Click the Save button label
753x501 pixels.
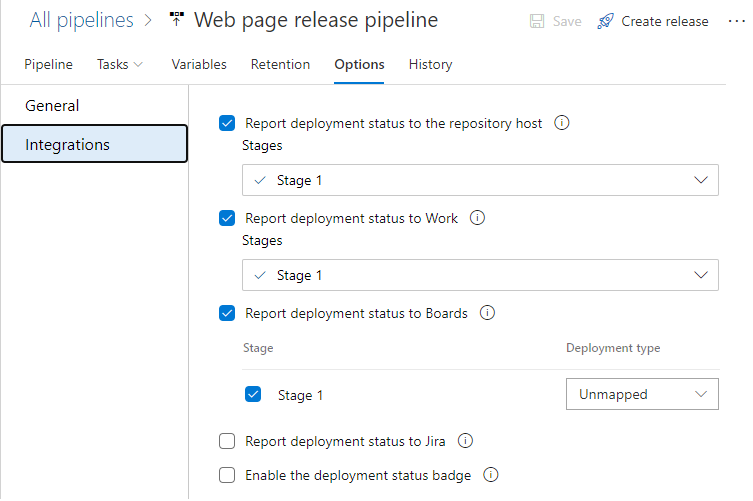pyautogui.click(x=567, y=22)
